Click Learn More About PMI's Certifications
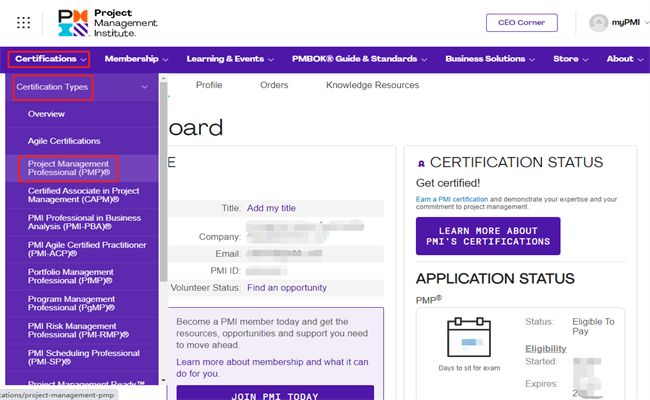Viewport: 650px width, 400px height. [x=488, y=236]
